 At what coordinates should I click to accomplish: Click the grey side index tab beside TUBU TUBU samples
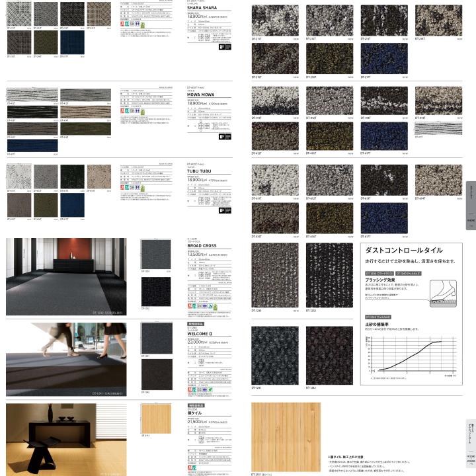tap(471, 206)
